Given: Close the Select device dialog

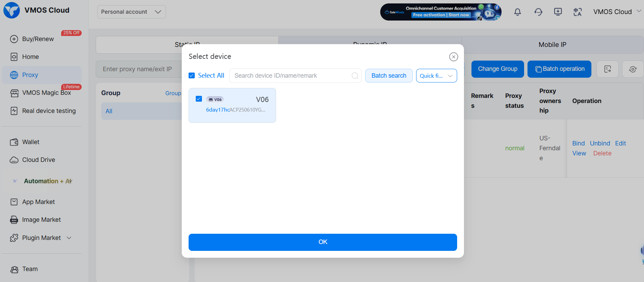Looking at the screenshot, I should pos(453,57).
